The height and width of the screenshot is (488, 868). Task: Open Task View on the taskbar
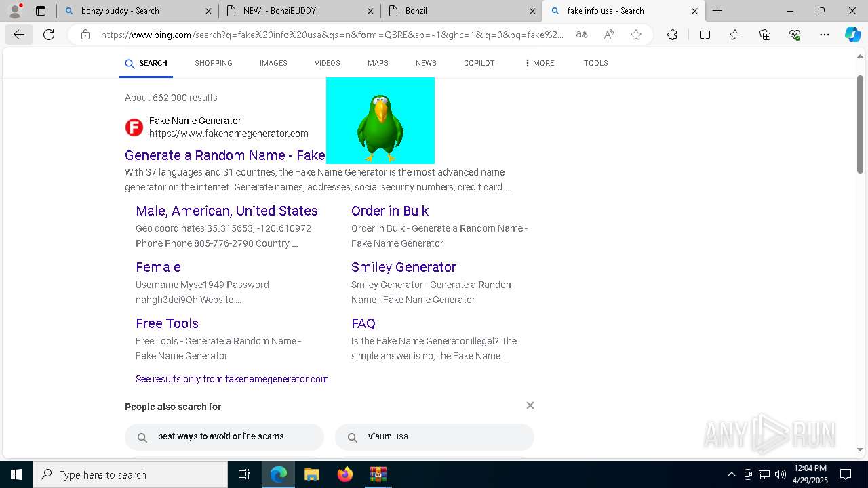(244, 474)
